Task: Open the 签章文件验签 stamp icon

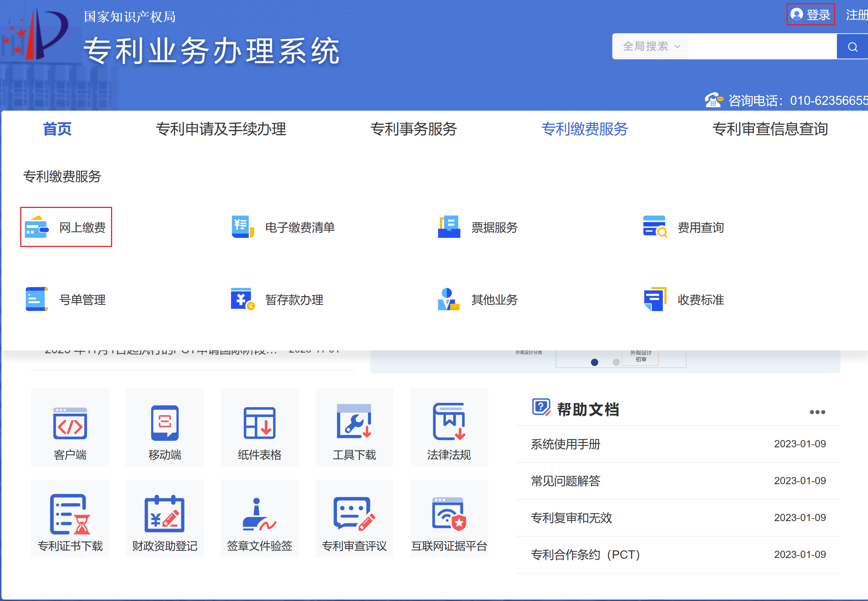Action: tap(259, 514)
